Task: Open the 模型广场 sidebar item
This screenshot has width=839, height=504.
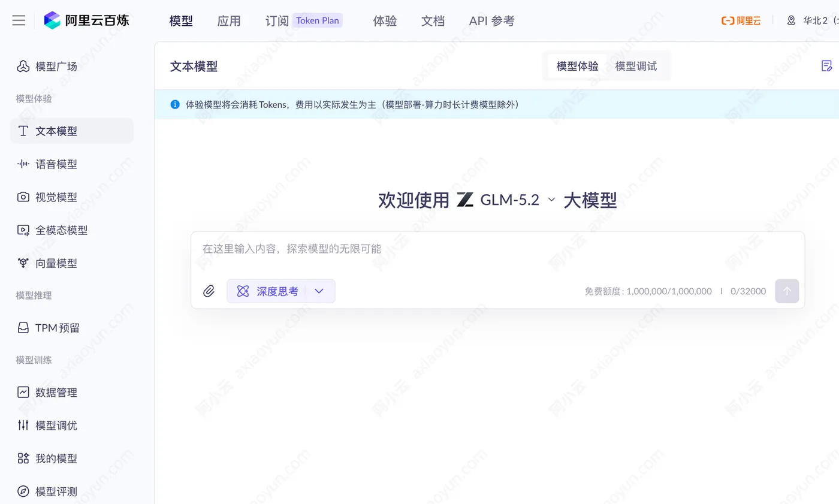Action: tap(72, 67)
